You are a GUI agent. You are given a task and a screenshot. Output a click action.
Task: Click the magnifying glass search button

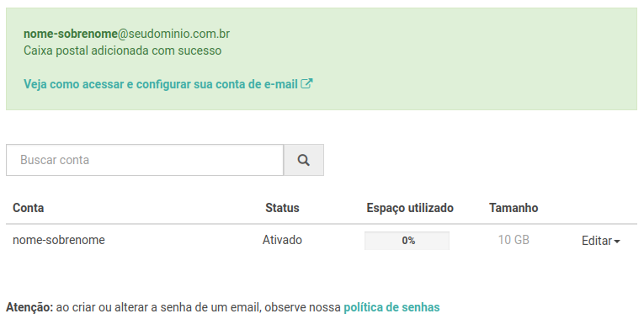(304, 160)
